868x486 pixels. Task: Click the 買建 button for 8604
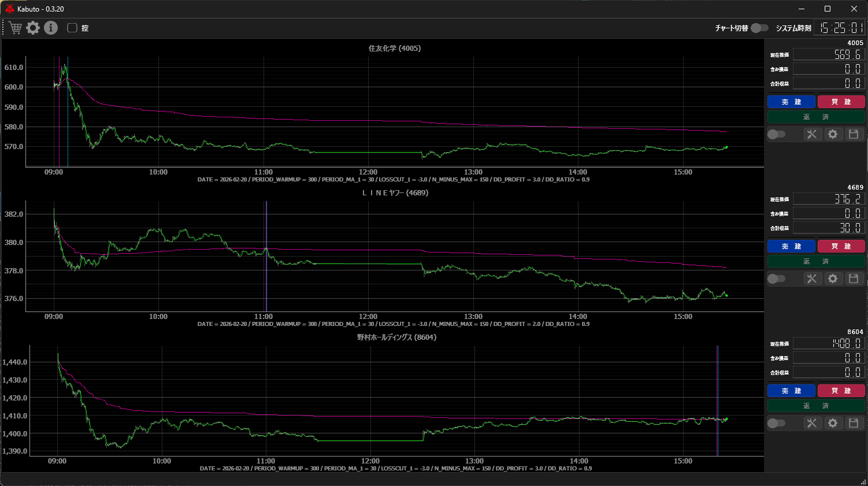click(x=841, y=391)
